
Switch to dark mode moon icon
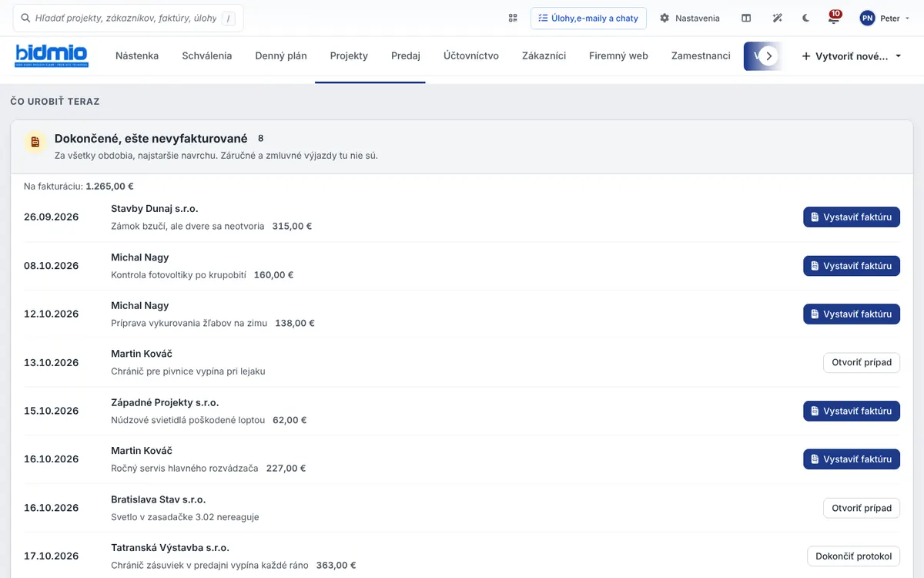click(805, 18)
